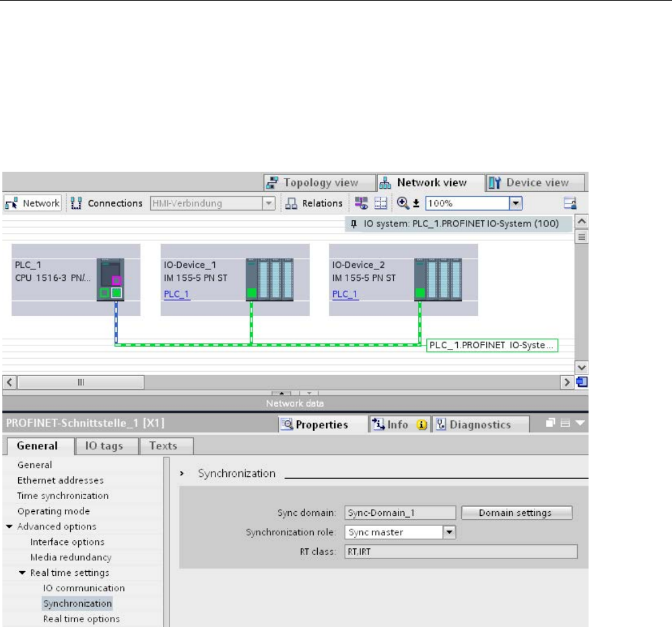
Task: Click the inspector window layout icon
Action: coord(566,423)
